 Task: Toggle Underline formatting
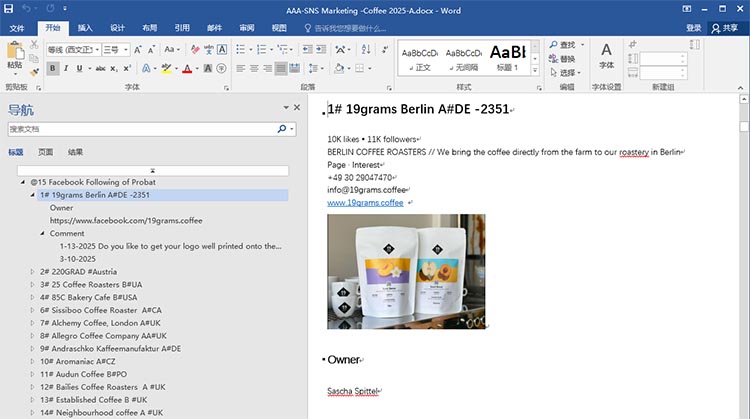(79, 68)
